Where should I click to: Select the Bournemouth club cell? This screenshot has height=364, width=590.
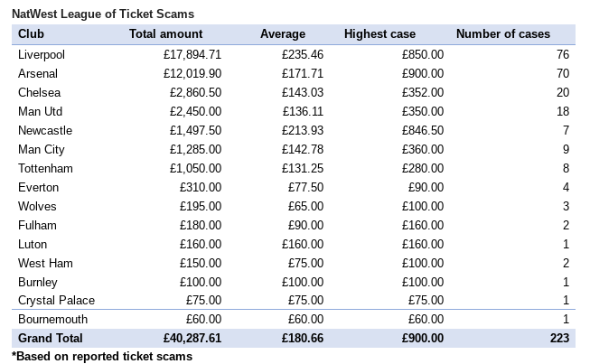point(53,319)
